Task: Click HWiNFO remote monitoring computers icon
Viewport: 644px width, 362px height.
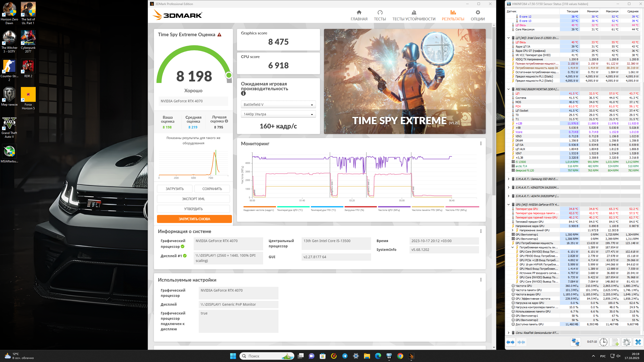Action: (575, 342)
